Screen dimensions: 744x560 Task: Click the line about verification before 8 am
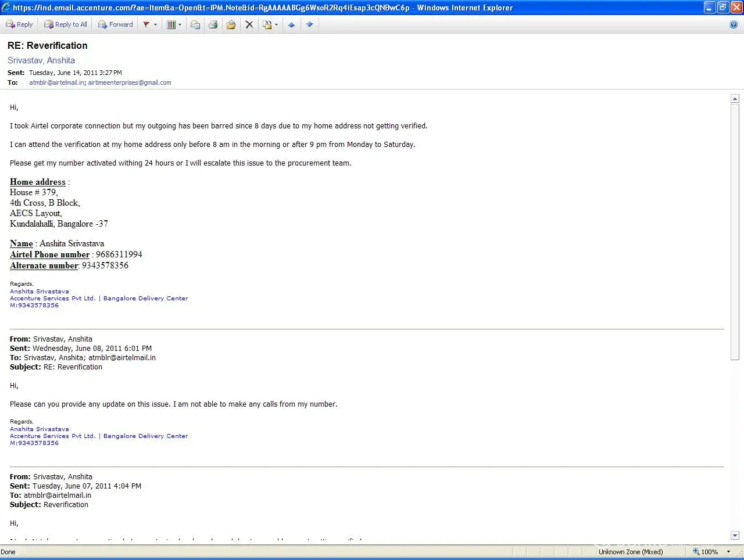213,145
